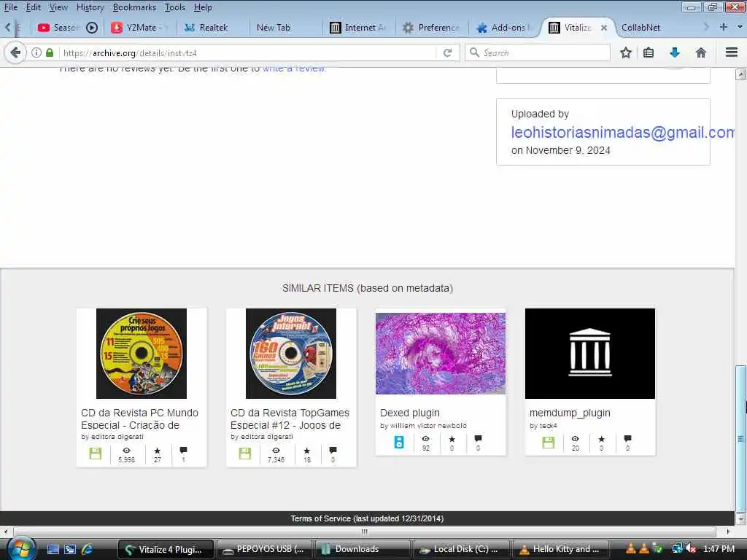This screenshot has height=560, width=747.
Task: Click the URL address bar
Action: click(248, 52)
